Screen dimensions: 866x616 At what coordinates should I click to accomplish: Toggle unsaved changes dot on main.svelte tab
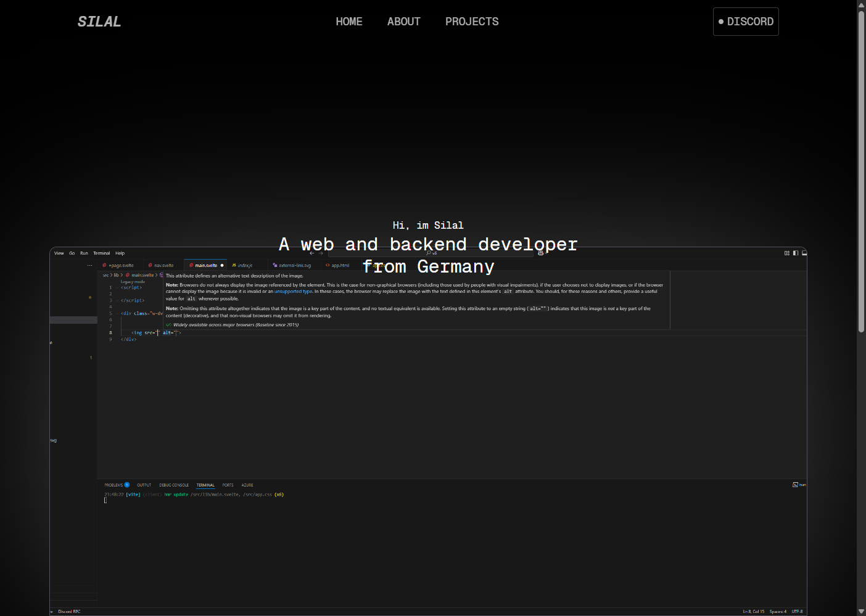(222, 265)
